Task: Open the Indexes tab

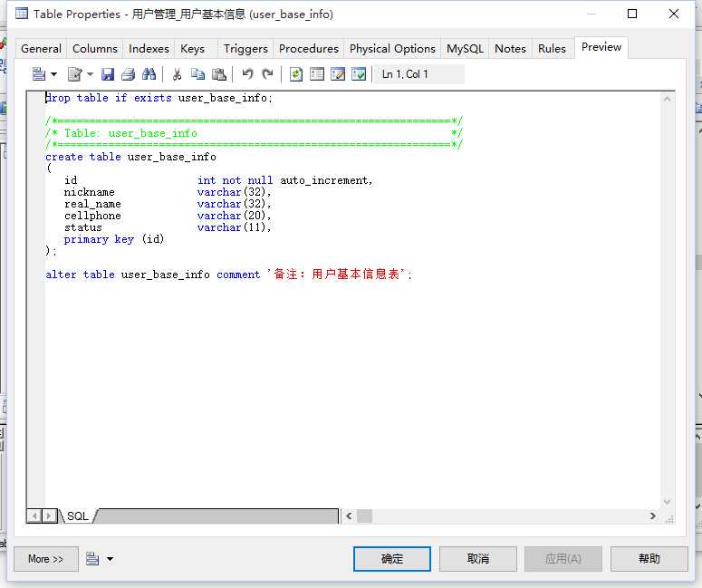Action: click(149, 48)
